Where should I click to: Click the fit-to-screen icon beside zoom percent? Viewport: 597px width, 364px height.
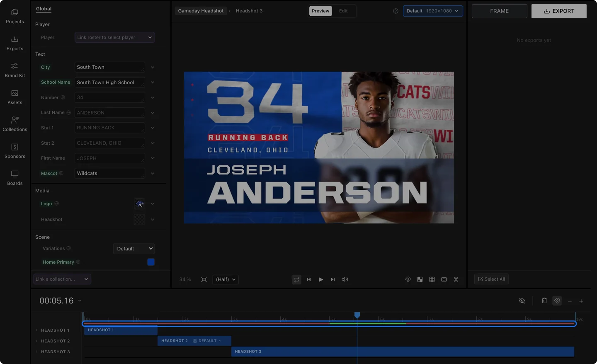point(204,279)
